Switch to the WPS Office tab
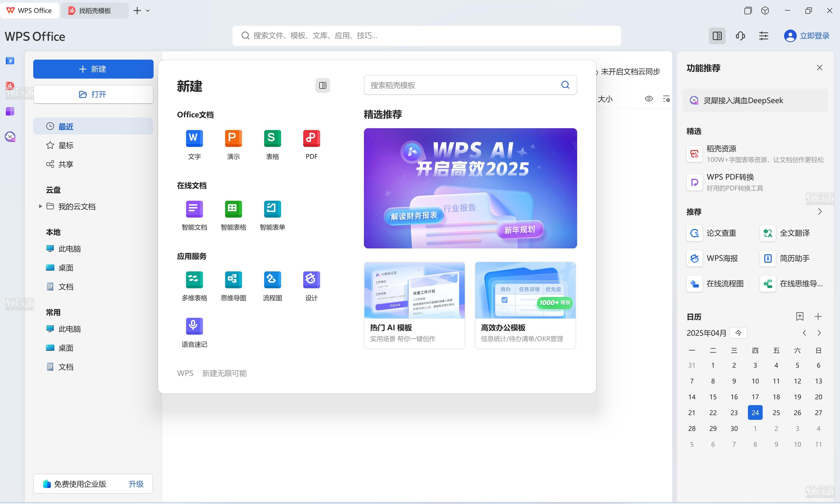 (x=29, y=11)
